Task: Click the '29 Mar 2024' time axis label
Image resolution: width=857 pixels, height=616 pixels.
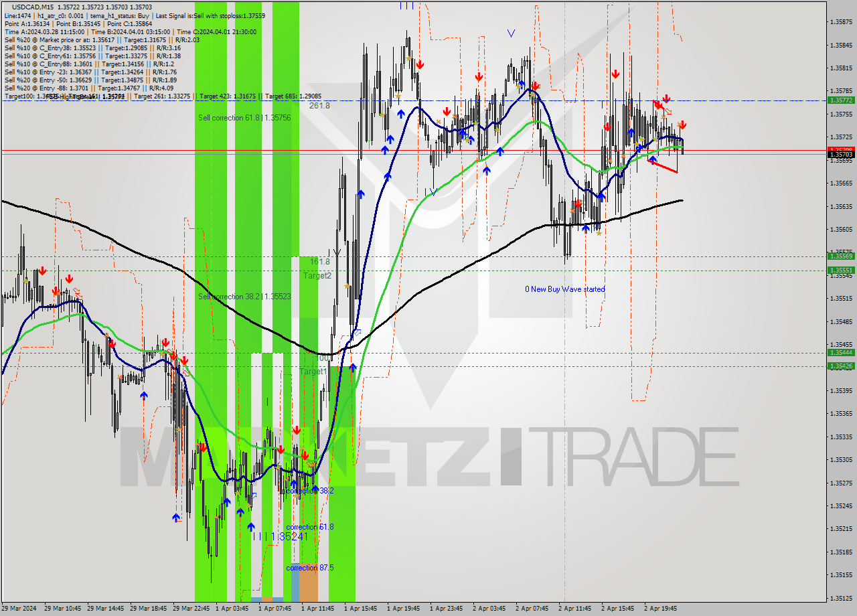Action: pyautogui.click(x=20, y=609)
